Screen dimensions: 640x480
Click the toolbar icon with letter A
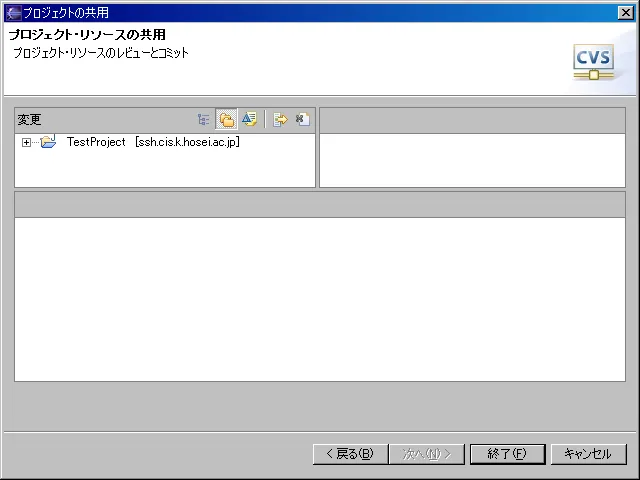pos(249,120)
